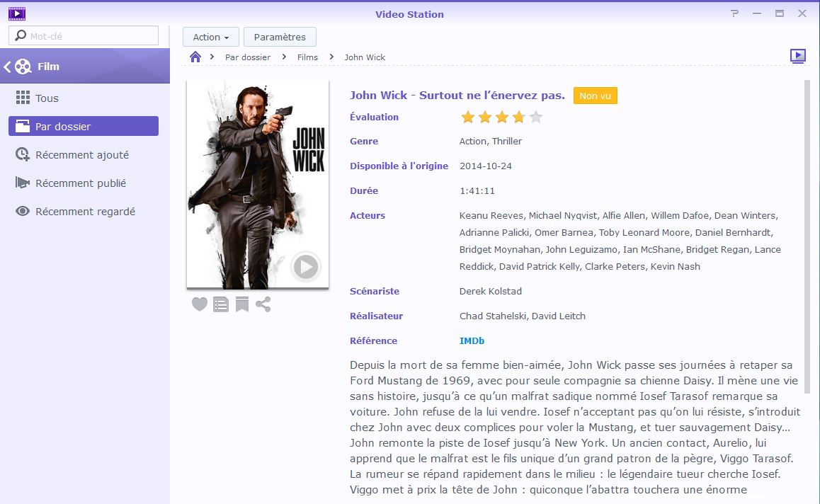Show all movies via Tous
The image size is (820, 504).
[84, 98]
